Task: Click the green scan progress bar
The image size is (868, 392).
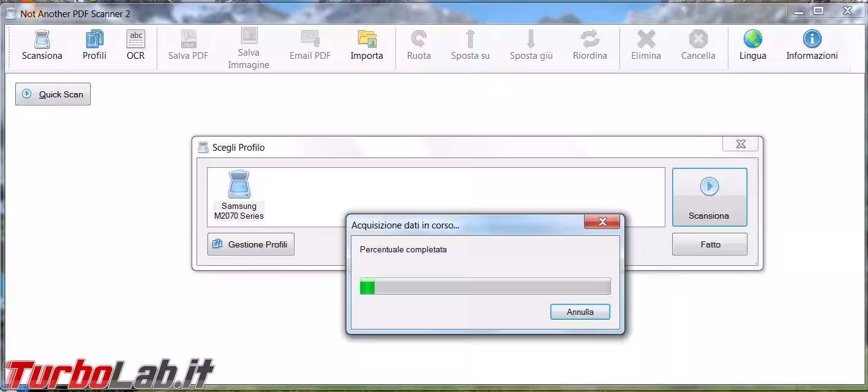Action: (485, 287)
